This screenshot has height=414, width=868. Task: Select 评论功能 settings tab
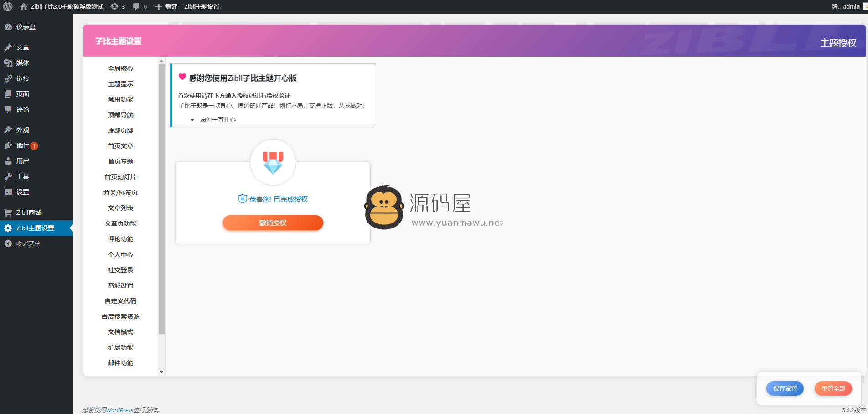tap(120, 239)
